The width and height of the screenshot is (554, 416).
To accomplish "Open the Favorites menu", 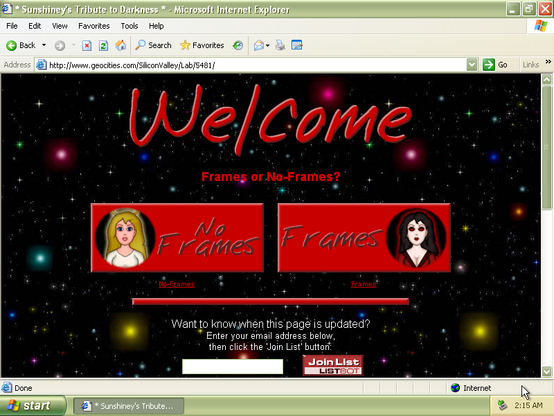I will pyautogui.click(x=94, y=26).
